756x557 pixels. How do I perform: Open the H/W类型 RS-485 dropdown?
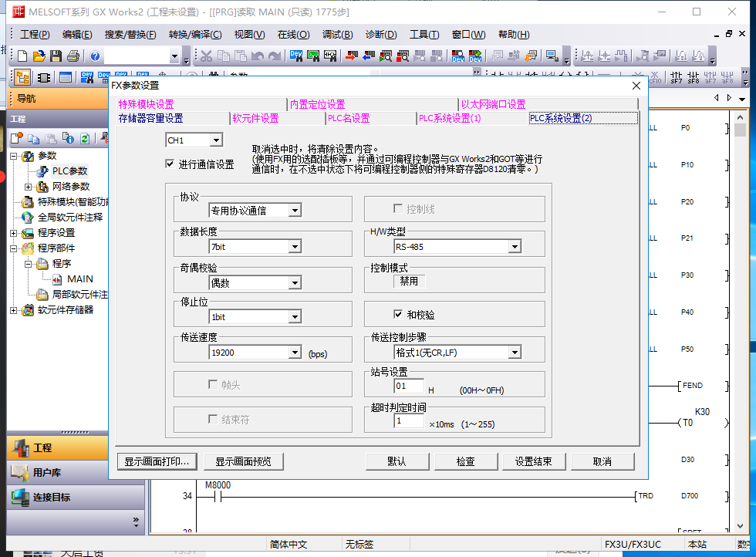515,246
